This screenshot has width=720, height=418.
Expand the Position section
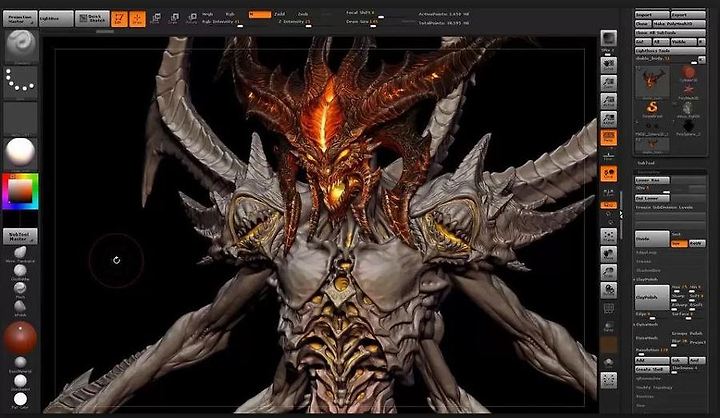(645, 396)
